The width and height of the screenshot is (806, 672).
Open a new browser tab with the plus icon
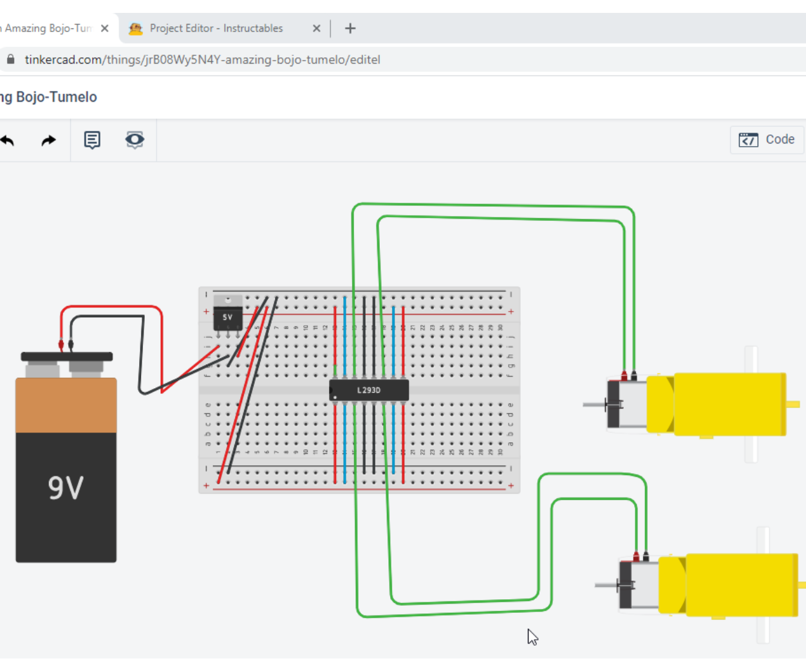pyautogui.click(x=350, y=28)
